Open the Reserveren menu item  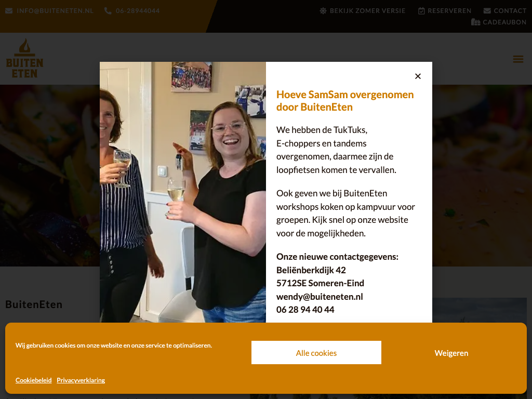coord(449,11)
